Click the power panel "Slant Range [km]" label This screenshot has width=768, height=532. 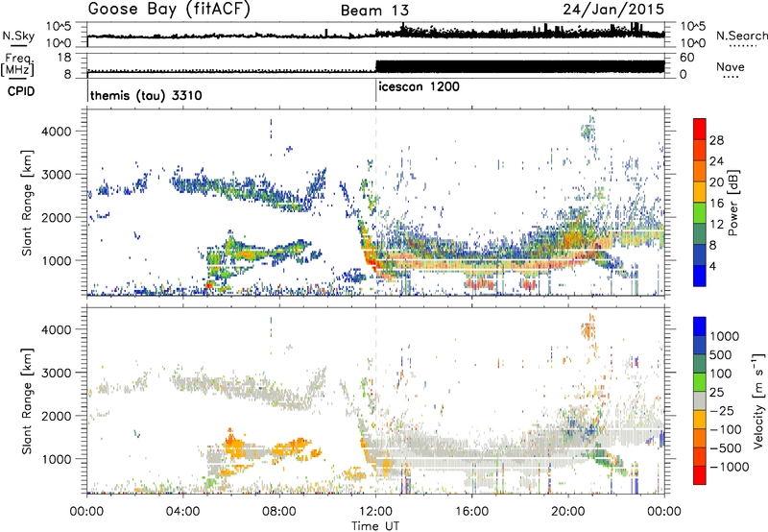27,203
